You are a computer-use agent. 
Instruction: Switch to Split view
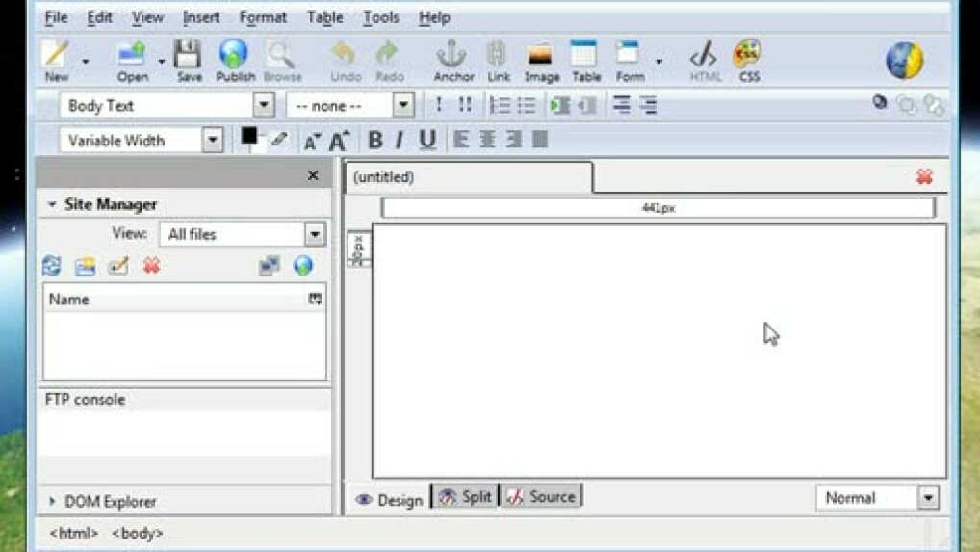tap(466, 497)
